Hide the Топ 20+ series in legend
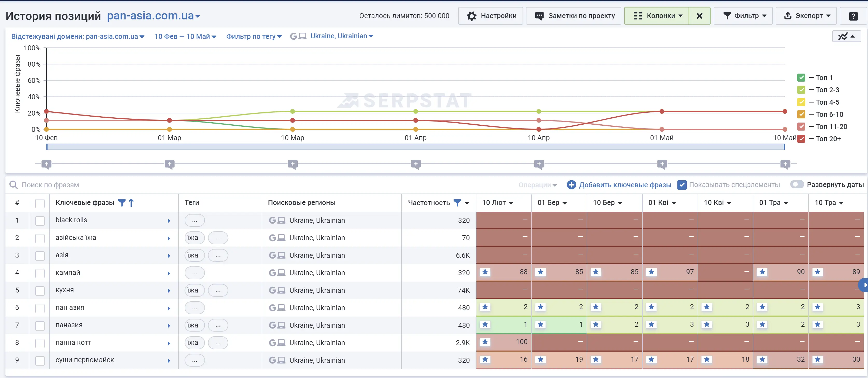The height and width of the screenshot is (378, 868). tap(801, 139)
